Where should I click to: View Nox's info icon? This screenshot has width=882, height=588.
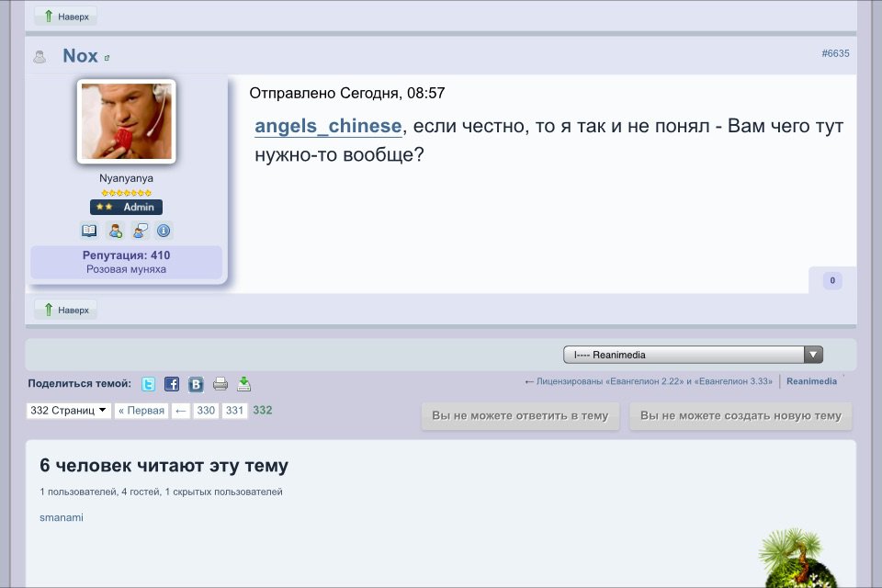(164, 231)
